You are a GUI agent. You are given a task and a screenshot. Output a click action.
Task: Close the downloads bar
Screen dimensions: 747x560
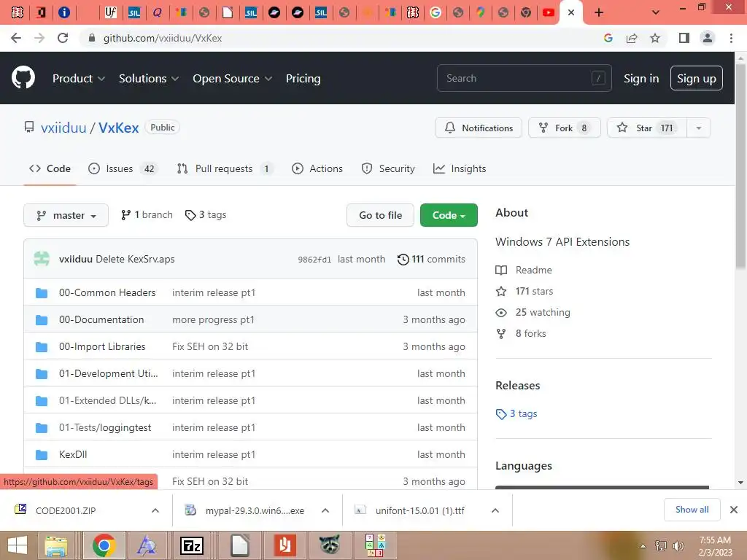click(734, 510)
